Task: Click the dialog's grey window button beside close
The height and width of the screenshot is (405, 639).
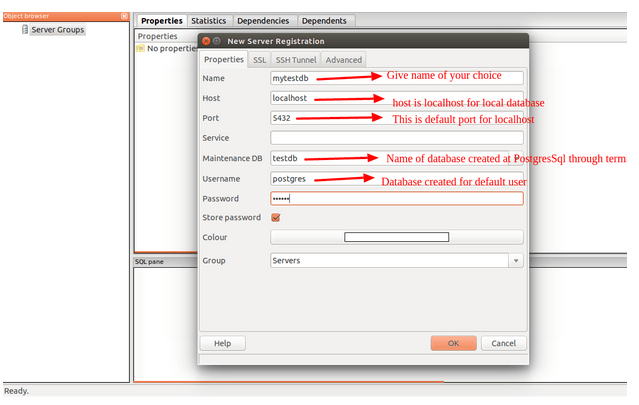Action: pyautogui.click(x=217, y=41)
